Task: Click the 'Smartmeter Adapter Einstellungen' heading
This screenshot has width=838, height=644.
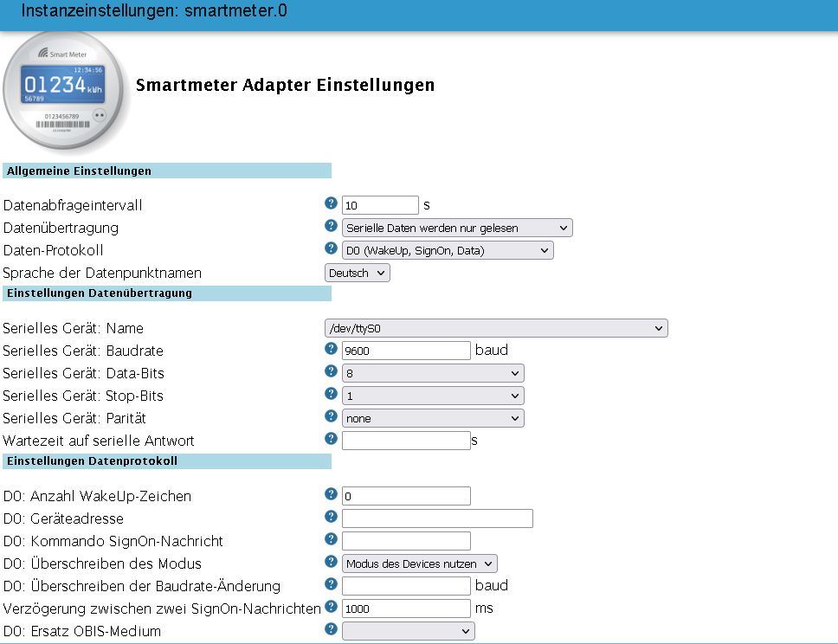Action: 285,85
